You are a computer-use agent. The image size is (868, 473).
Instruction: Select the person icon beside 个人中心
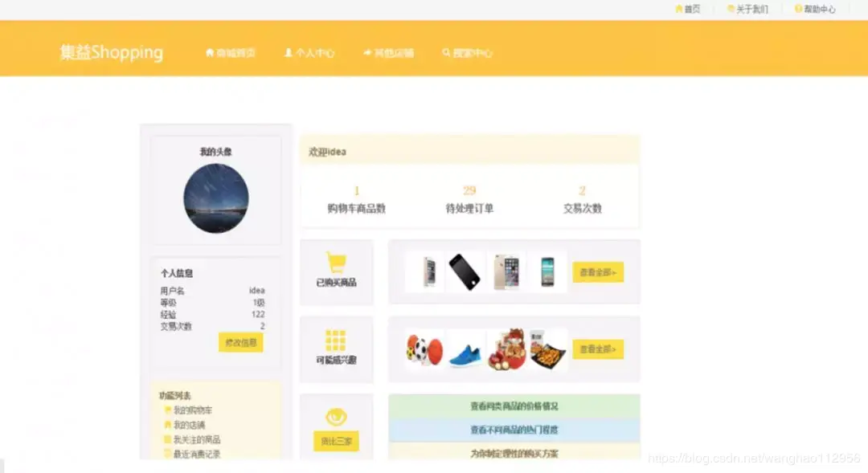[x=287, y=53]
